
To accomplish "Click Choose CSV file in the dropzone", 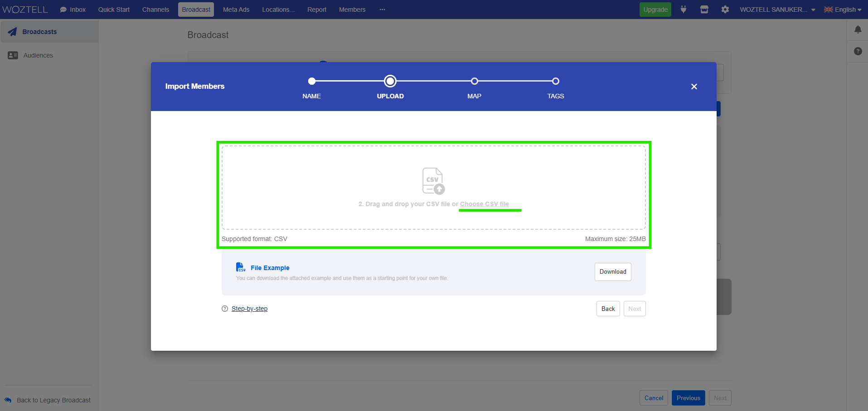I will point(484,204).
